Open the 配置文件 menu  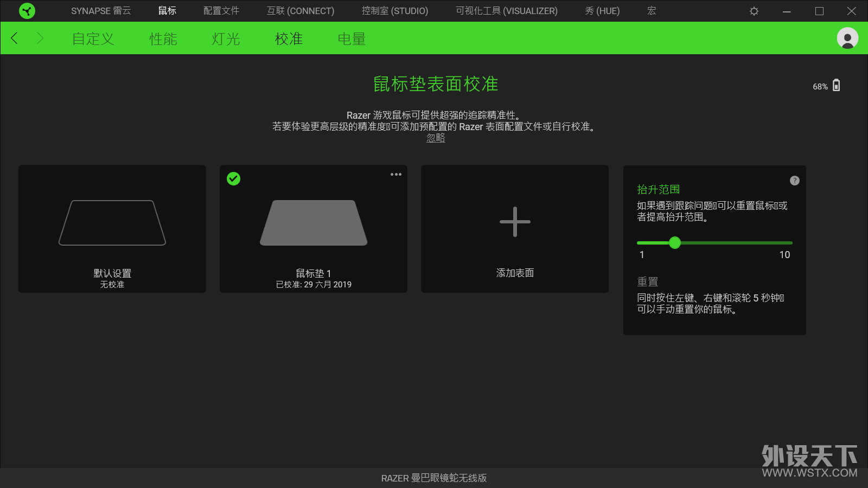click(221, 11)
